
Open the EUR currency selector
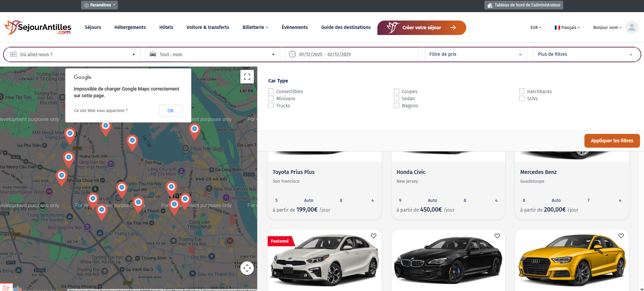pyautogui.click(x=536, y=28)
